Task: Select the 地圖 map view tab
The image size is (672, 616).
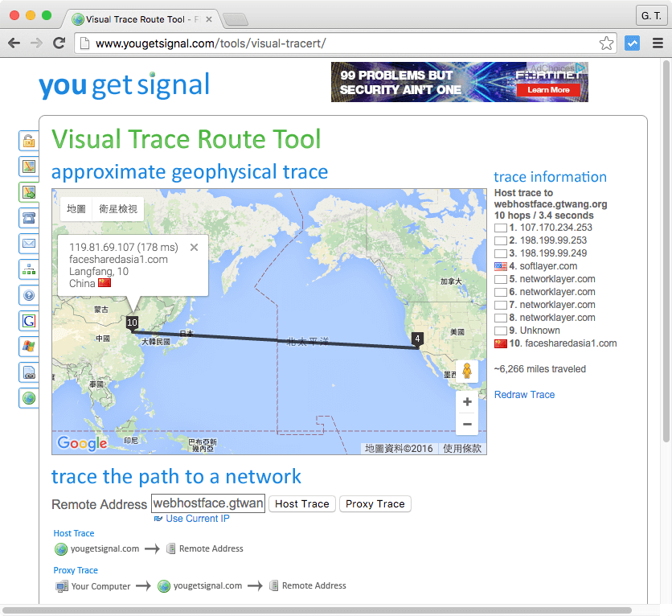Action: [76, 209]
